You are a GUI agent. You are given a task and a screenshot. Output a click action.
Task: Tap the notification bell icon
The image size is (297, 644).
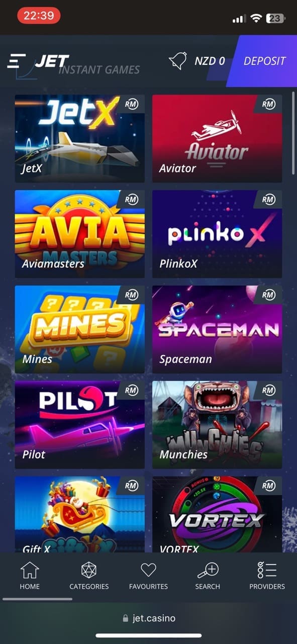click(x=177, y=61)
